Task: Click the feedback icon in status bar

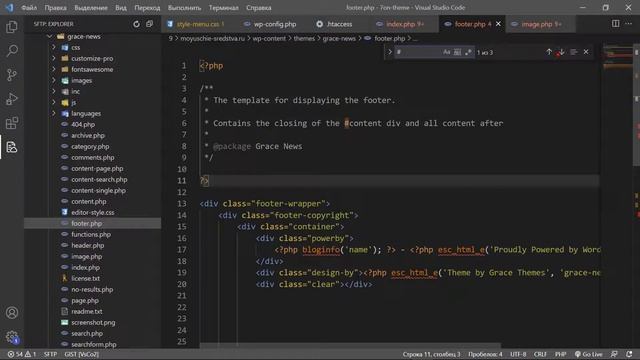Action: pyautogui.click(x=614, y=354)
